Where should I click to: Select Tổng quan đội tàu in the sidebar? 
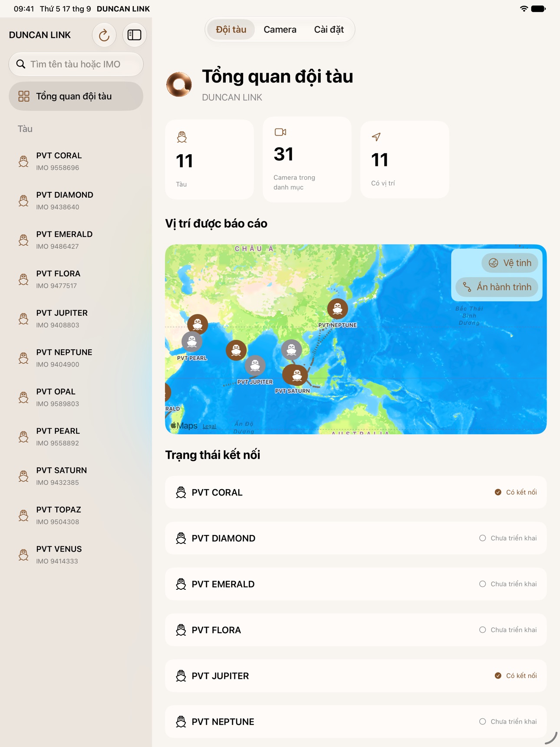tap(76, 96)
